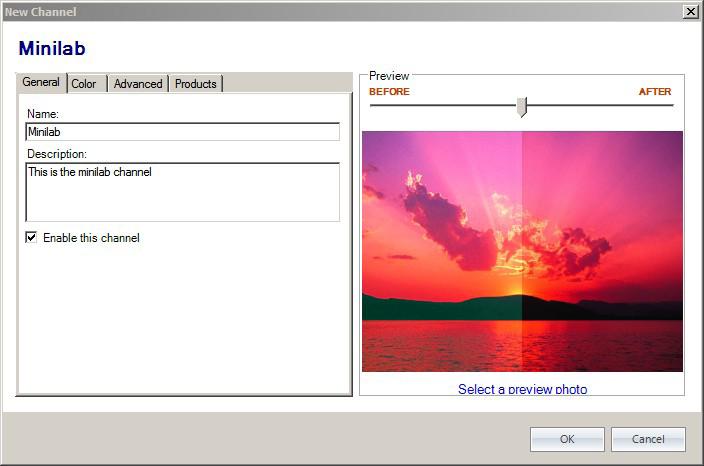Click the AFTER label
The width and height of the screenshot is (704, 466).
pyautogui.click(x=655, y=92)
